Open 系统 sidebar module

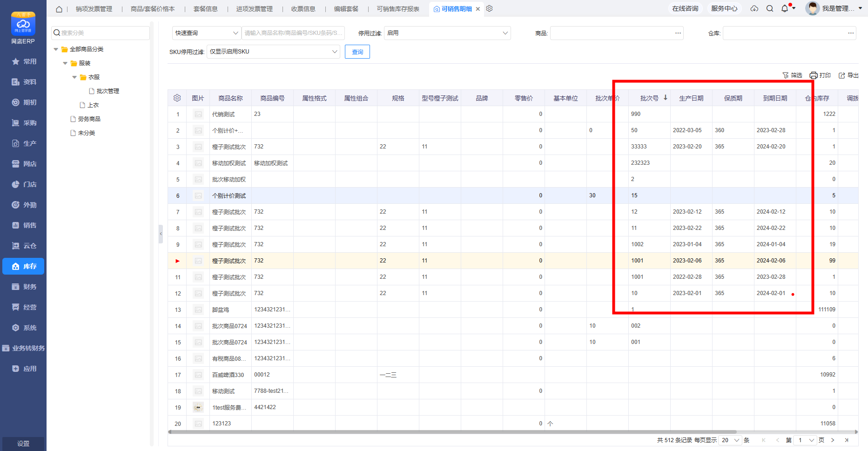point(23,328)
